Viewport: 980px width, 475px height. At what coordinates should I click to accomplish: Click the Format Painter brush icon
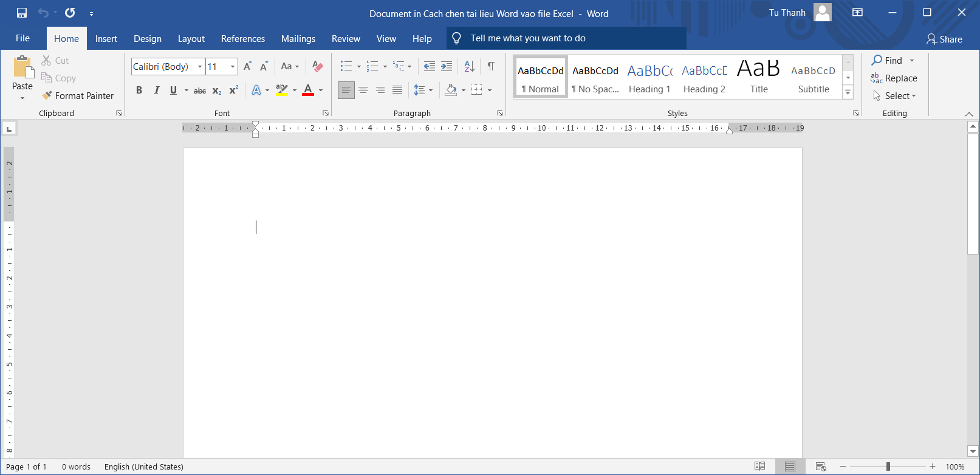47,95
